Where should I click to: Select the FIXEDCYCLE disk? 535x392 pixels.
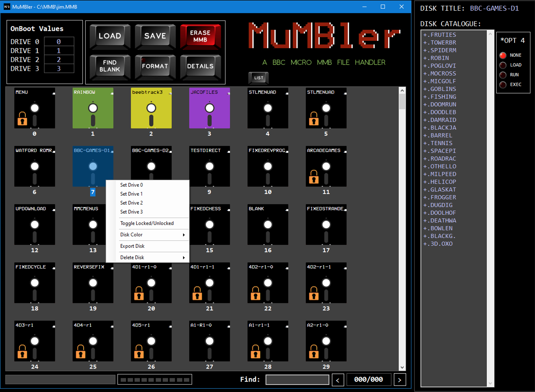pos(35,283)
